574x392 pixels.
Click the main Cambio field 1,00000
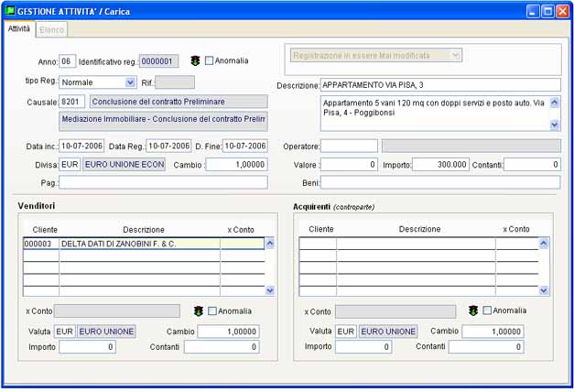click(x=237, y=165)
